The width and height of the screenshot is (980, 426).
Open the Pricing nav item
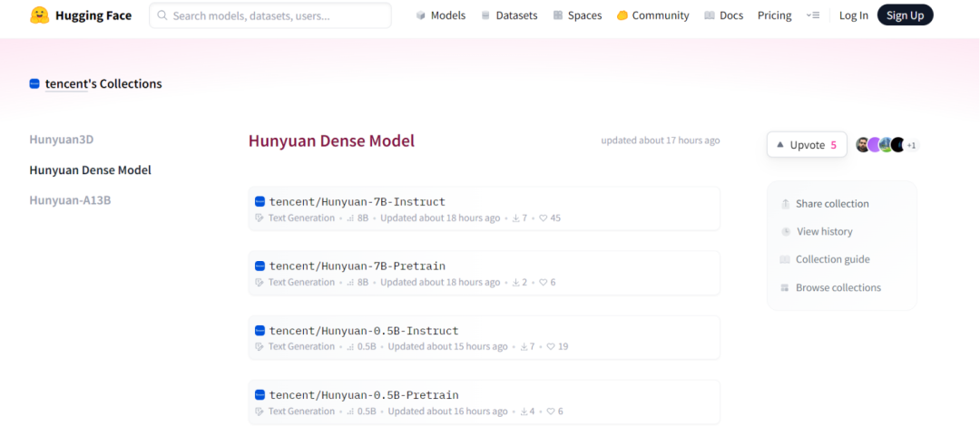point(774,15)
